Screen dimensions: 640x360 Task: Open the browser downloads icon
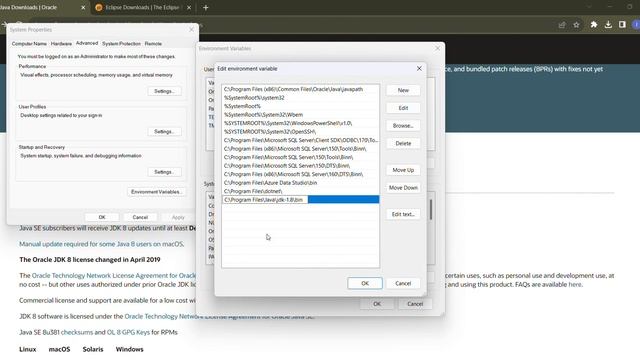(x=608, y=24)
